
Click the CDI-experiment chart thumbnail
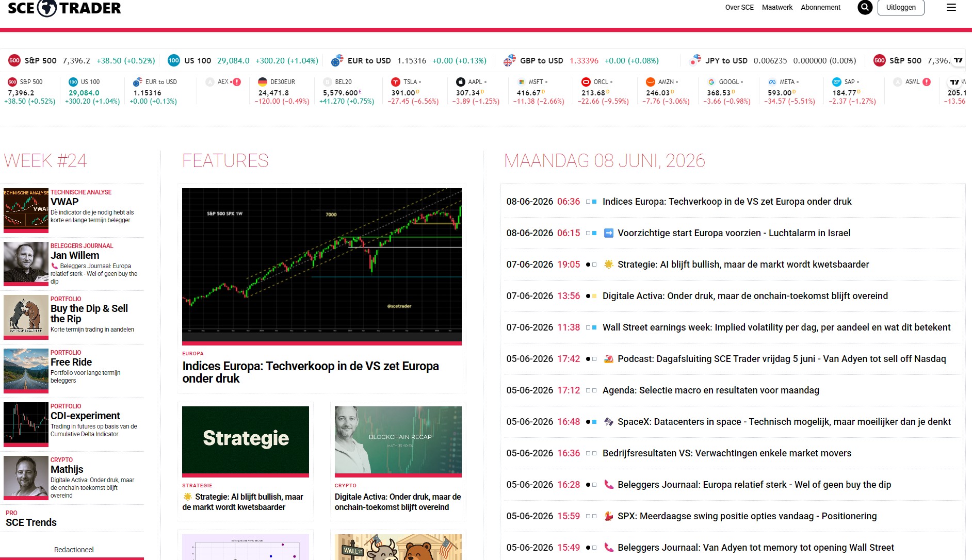click(x=26, y=425)
